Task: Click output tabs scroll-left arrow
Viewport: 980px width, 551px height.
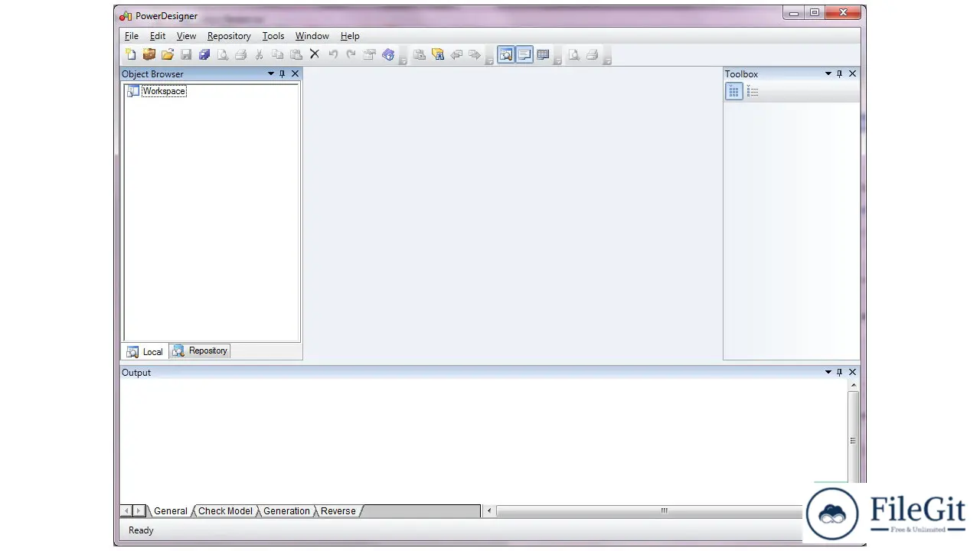Action: point(126,510)
